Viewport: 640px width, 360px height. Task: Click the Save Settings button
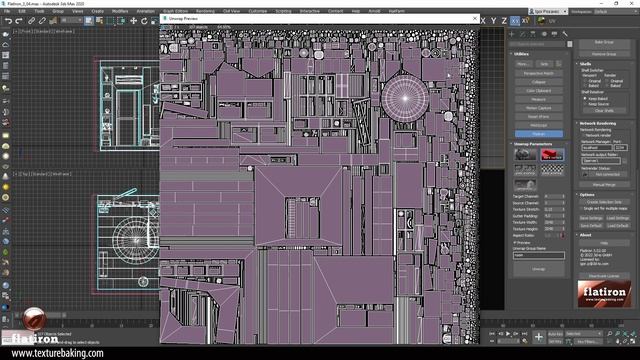point(591,218)
